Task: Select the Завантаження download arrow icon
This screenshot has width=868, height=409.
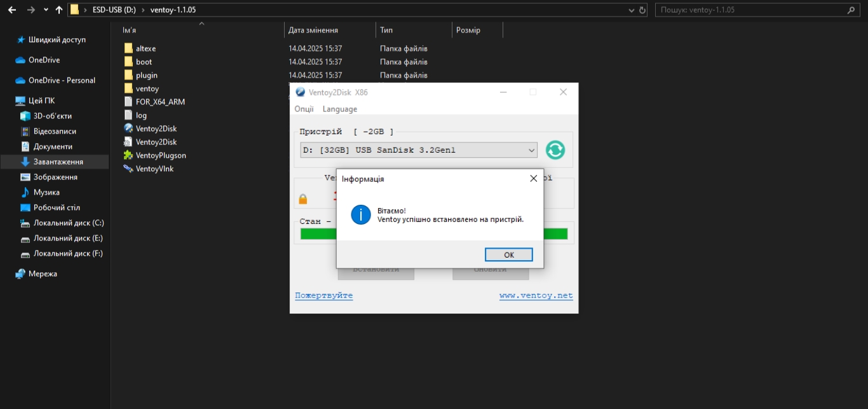Action: [x=25, y=162]
